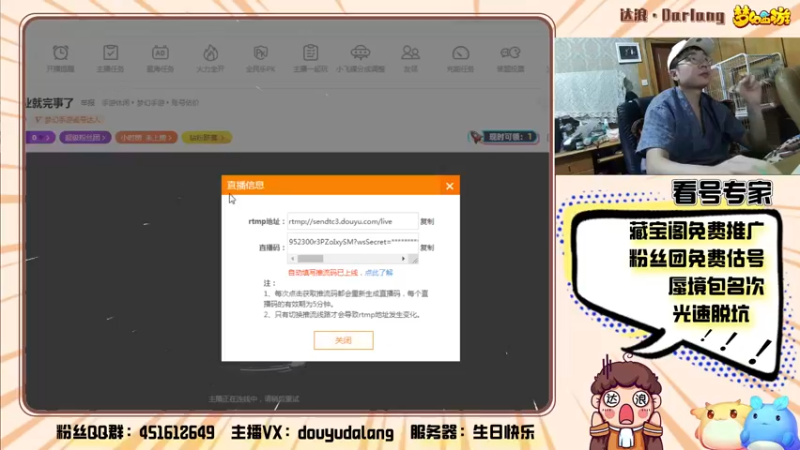Screen dimensions: 800x450
Task: Click the rocket icon beside 限时可领
Action: click(x=476, y=137)
